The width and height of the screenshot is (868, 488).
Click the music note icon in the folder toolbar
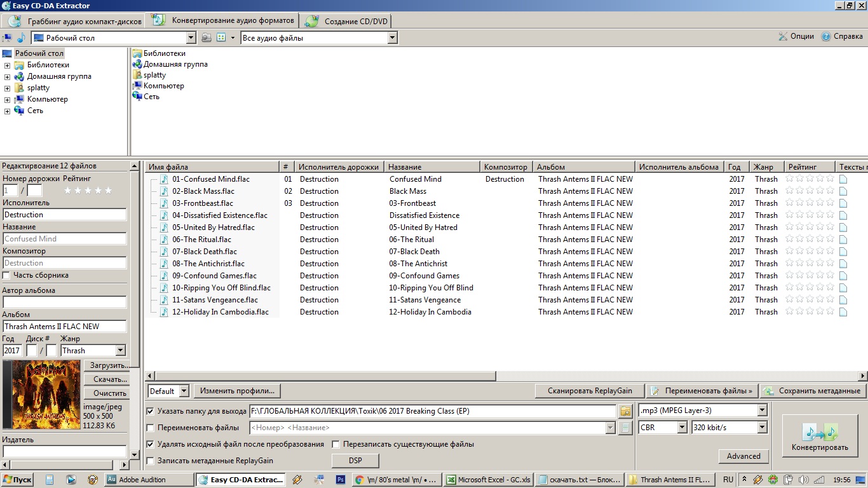coord(21,37)
